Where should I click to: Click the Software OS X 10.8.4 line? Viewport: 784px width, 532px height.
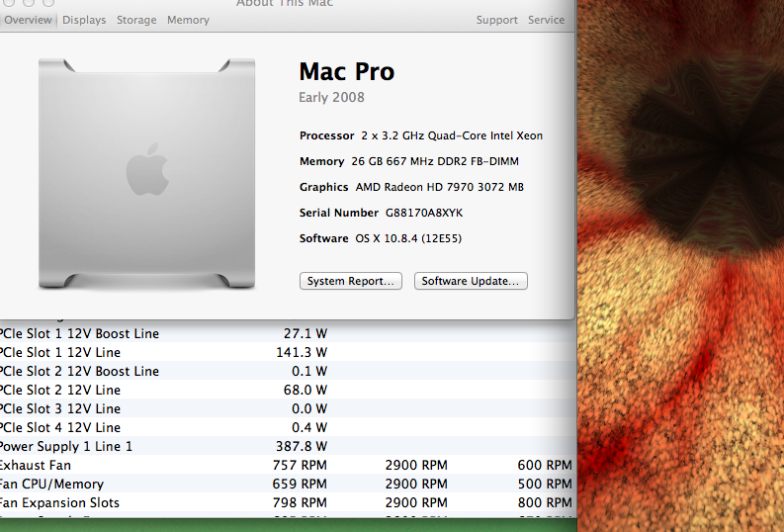pos(381,238)
